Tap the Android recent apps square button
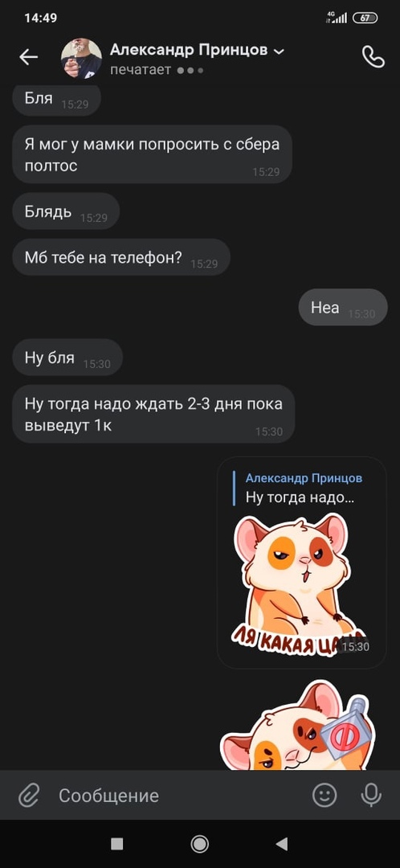The image size is (400, 868). point(116,844)
